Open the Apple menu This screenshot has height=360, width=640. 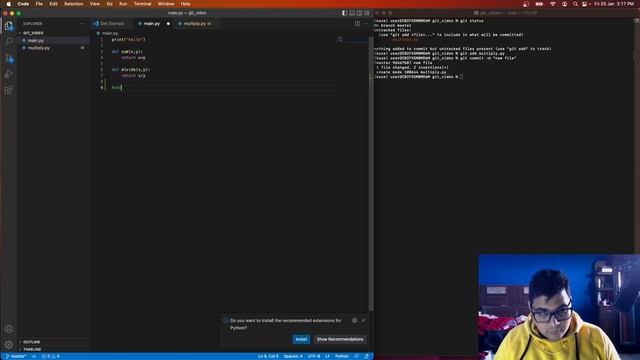pyautogui.click(x=9, y=4)
